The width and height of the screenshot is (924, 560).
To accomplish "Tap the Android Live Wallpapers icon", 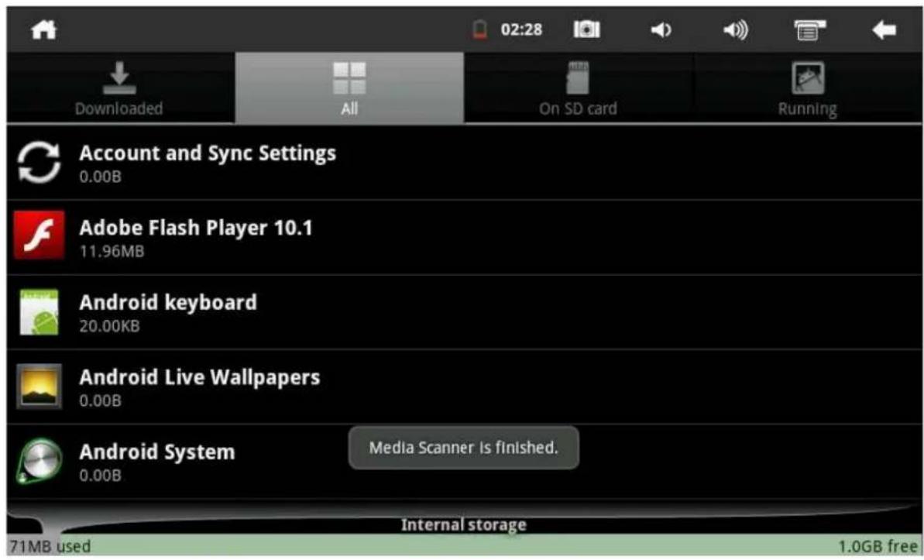I will point(39,386).
